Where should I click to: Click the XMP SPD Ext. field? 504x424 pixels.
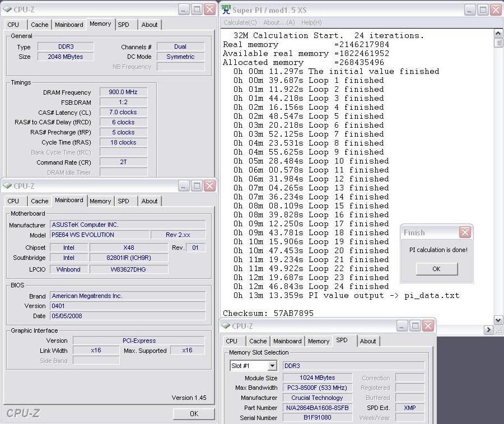410,408
